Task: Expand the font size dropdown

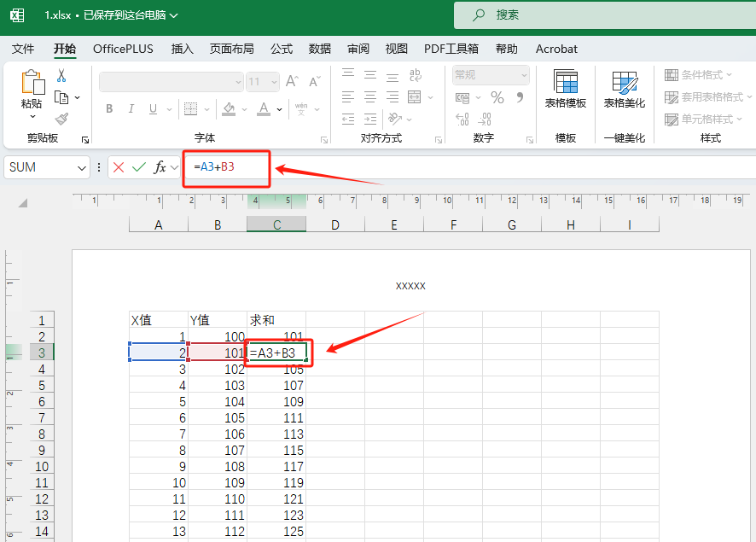Action: point(273,82)
